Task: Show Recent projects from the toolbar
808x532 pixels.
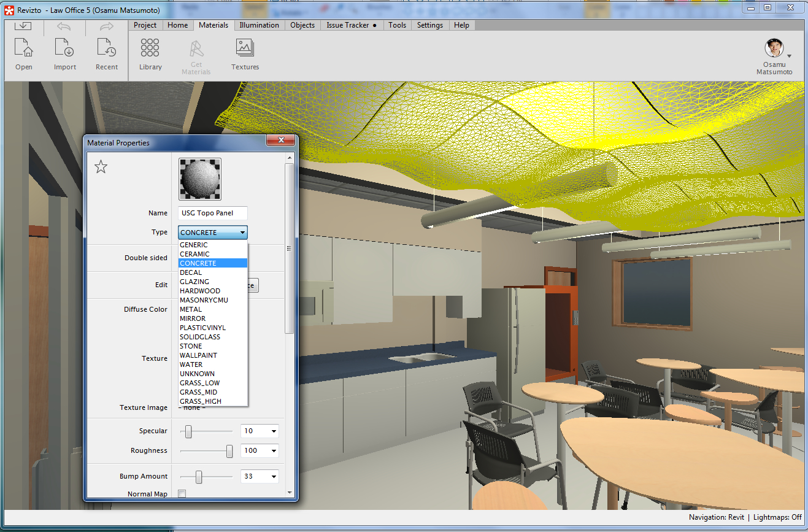Action: 107,48
